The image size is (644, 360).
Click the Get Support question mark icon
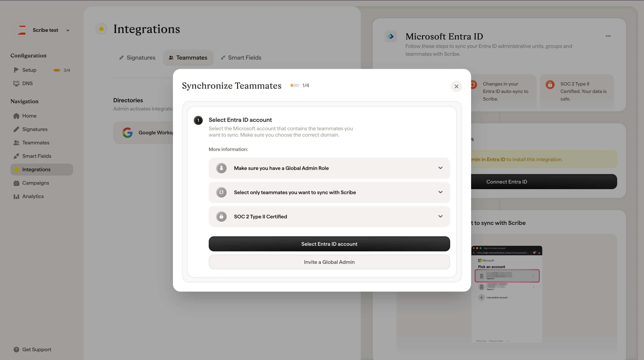tap(16, 350)
